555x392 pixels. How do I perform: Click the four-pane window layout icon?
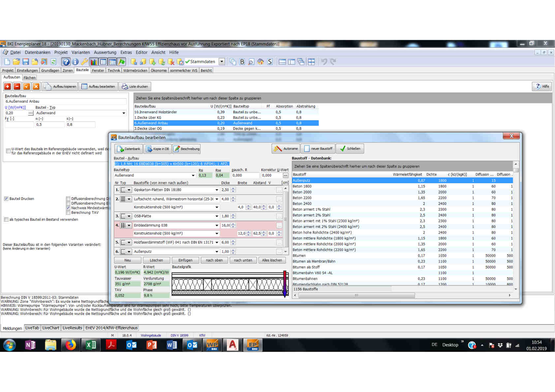(311, 62)
